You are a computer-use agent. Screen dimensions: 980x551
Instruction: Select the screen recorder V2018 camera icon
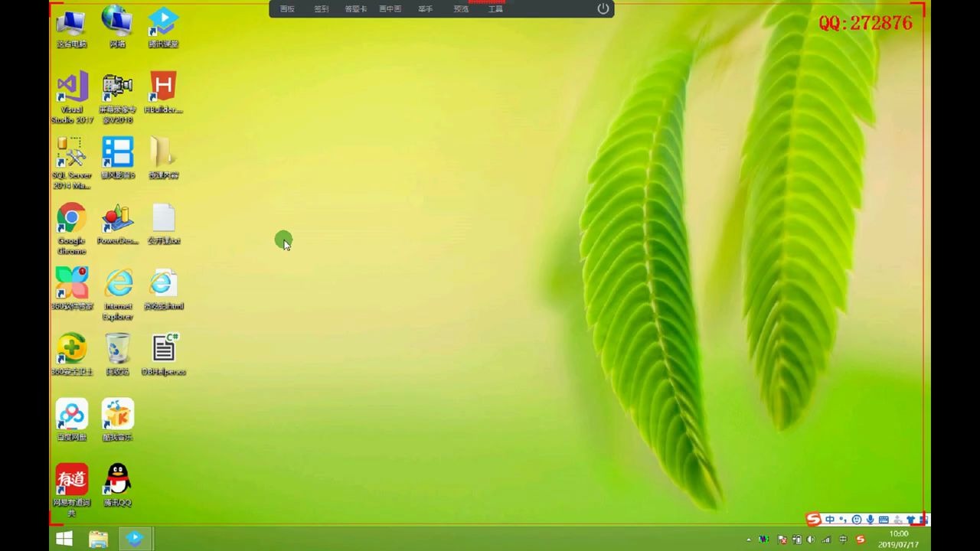pyautogui.click(x=117, y=97)
